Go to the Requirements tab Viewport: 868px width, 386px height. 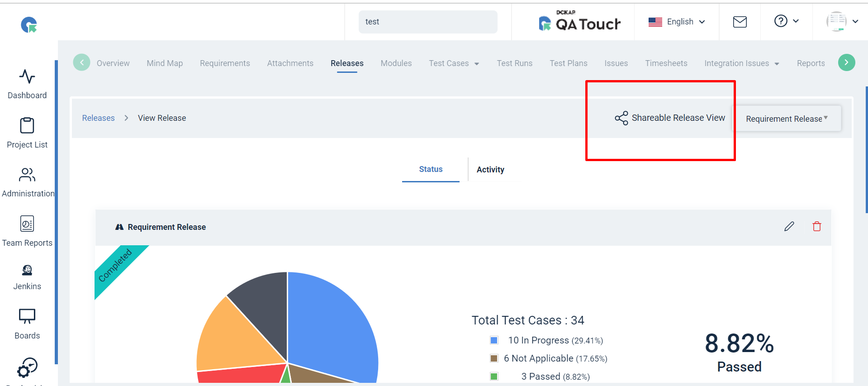click(x=225, y=63)
